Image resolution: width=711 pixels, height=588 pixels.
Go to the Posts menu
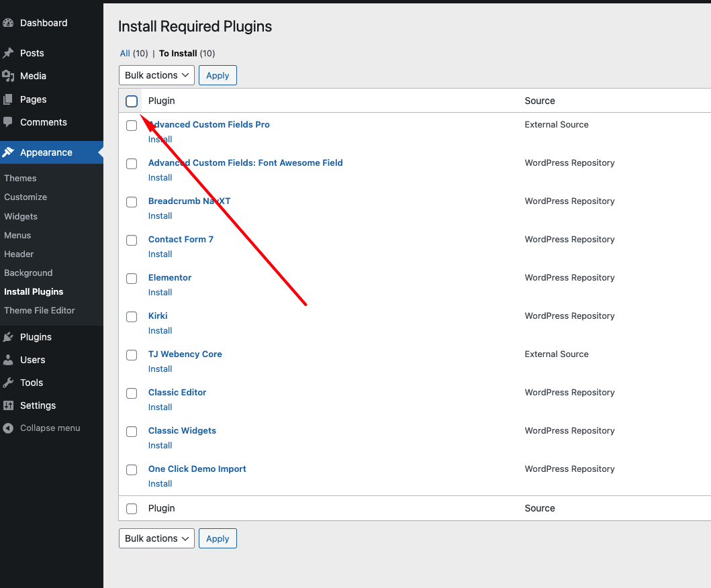[32, 53]
